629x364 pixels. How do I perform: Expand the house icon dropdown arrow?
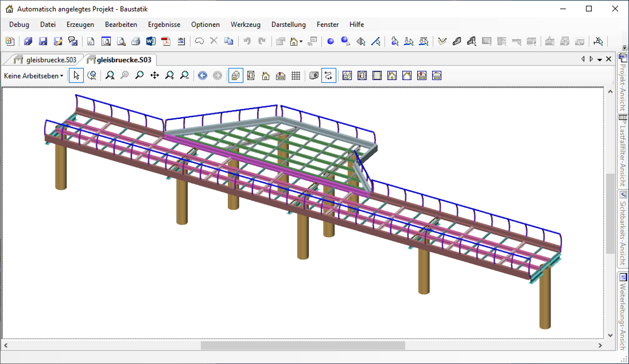tap(301, 41)
